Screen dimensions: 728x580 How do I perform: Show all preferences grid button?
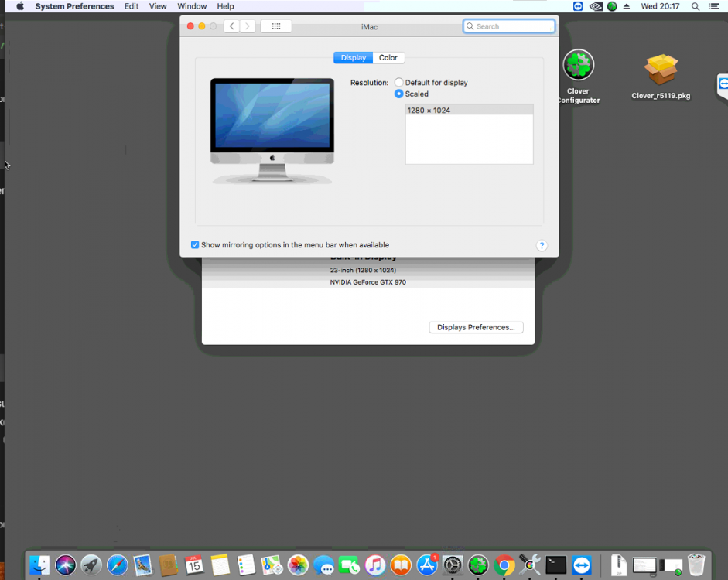tap(275, 26)
